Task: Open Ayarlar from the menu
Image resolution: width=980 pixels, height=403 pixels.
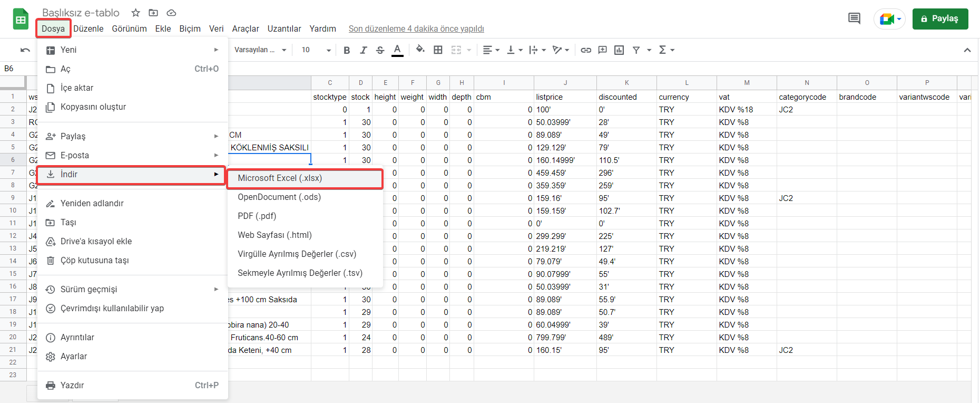Action: pyautogui.click(x=132, y=356)
